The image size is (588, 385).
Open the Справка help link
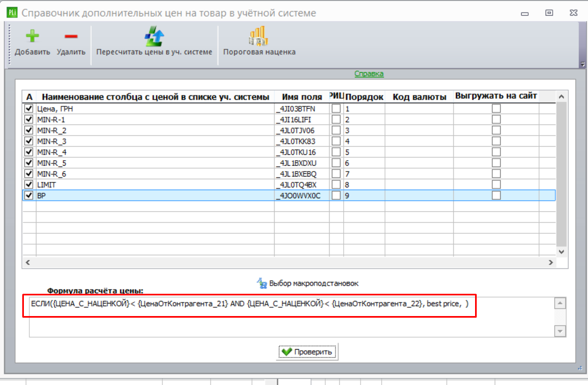369,73
